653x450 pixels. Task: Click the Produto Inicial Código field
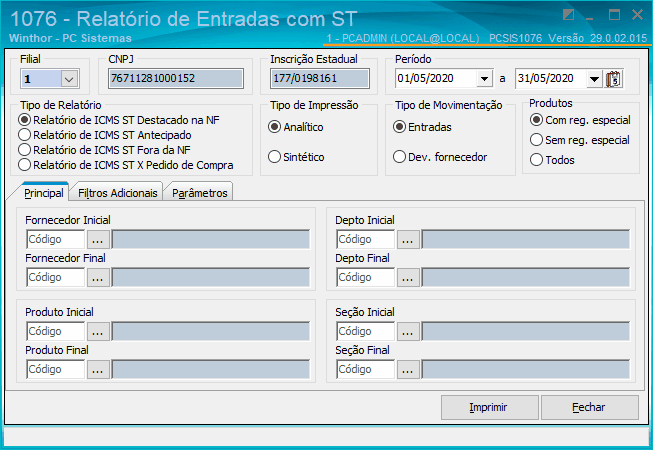(56, 332)
